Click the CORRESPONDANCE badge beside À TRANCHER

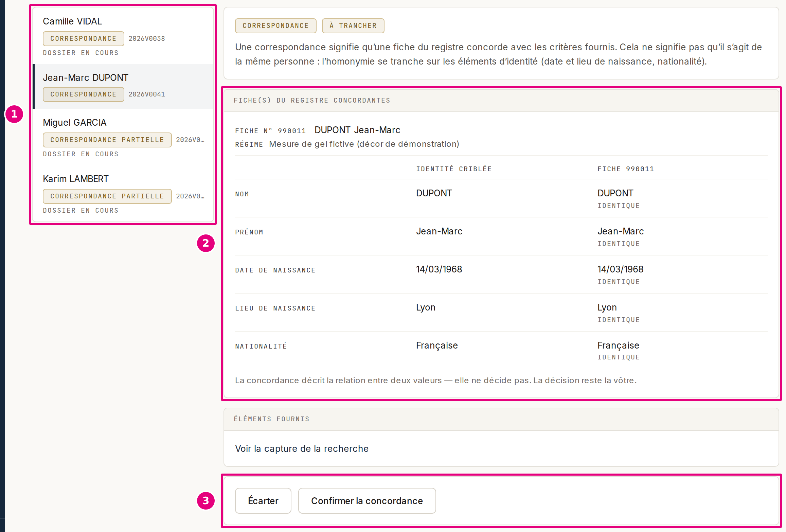275,26
